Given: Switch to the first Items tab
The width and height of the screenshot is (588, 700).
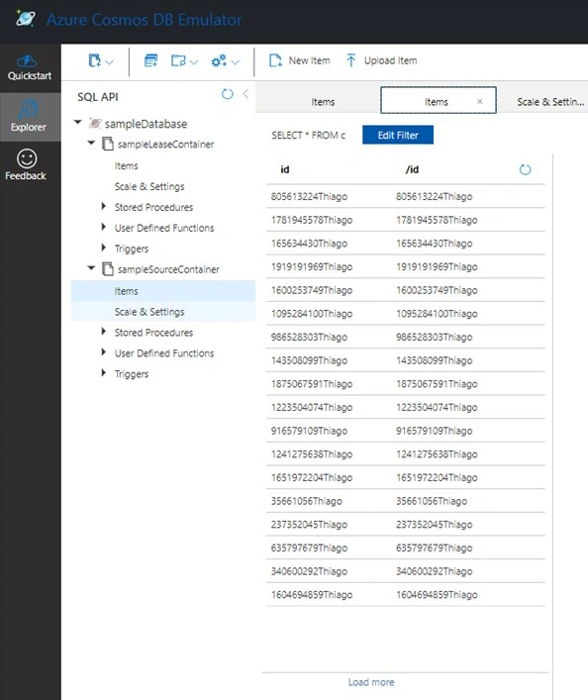Looking at the screenshot, I should point(323,102).
